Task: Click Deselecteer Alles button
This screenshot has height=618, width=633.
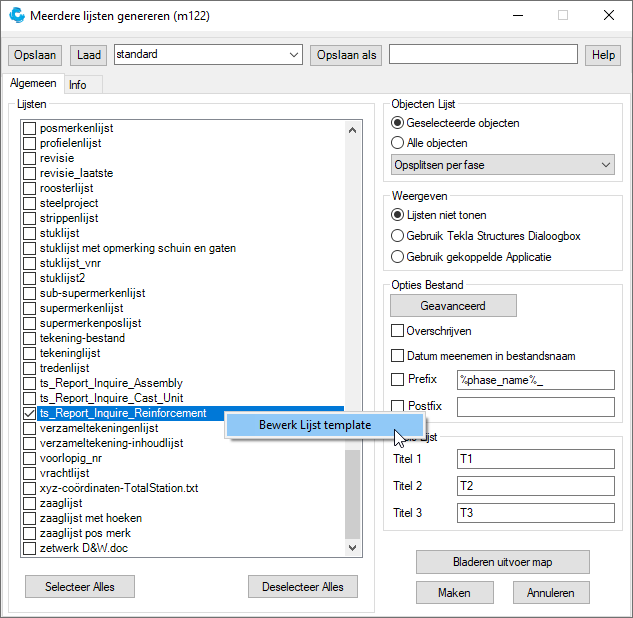Action: [x=302, y=587]
